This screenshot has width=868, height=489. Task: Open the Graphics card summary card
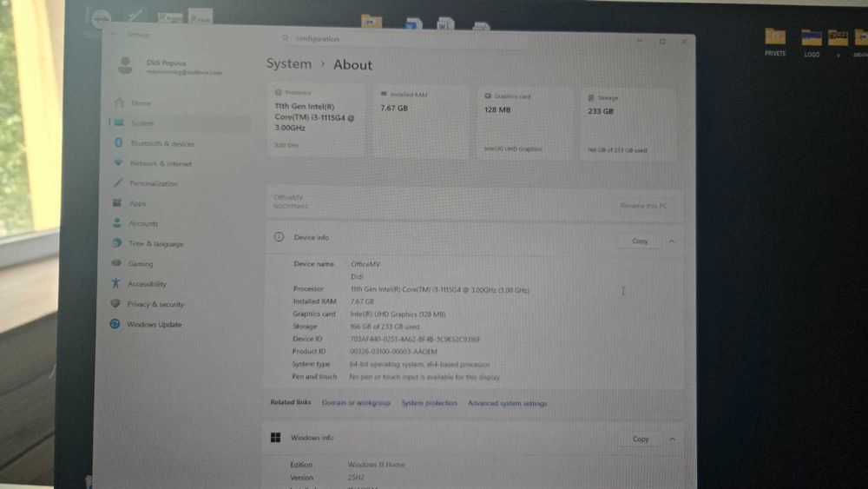524,123
